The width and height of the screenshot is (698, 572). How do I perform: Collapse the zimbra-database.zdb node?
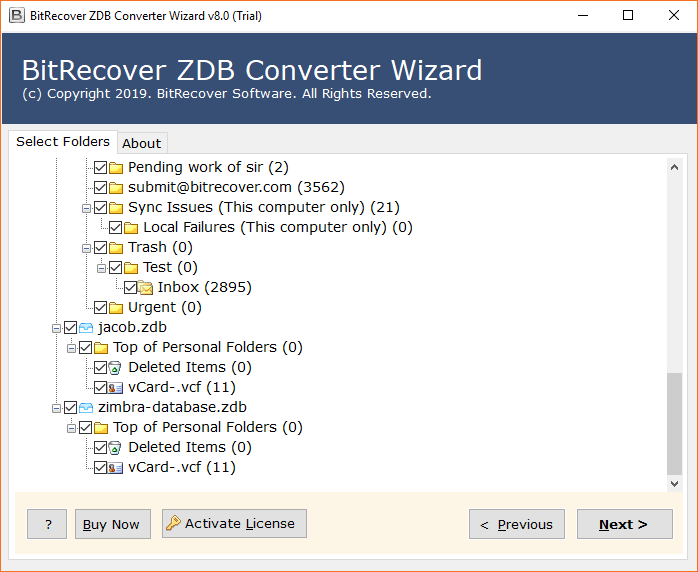pos(57,408)
